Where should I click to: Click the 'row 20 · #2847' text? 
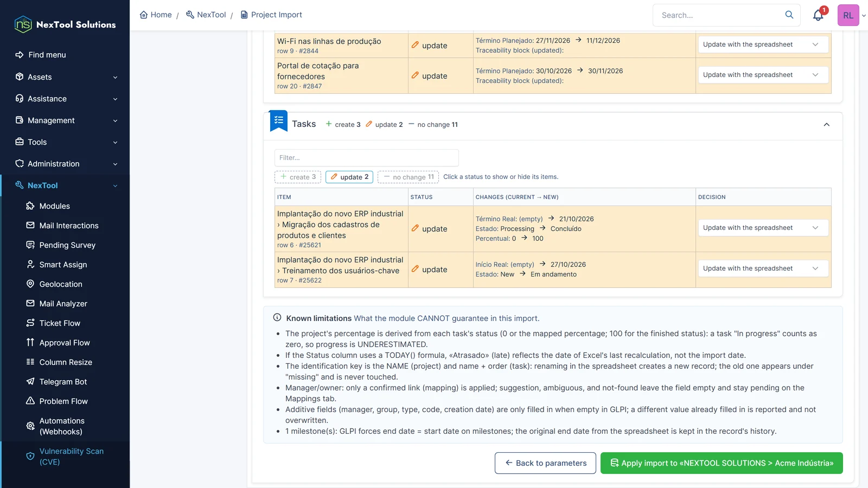[299, 86]
